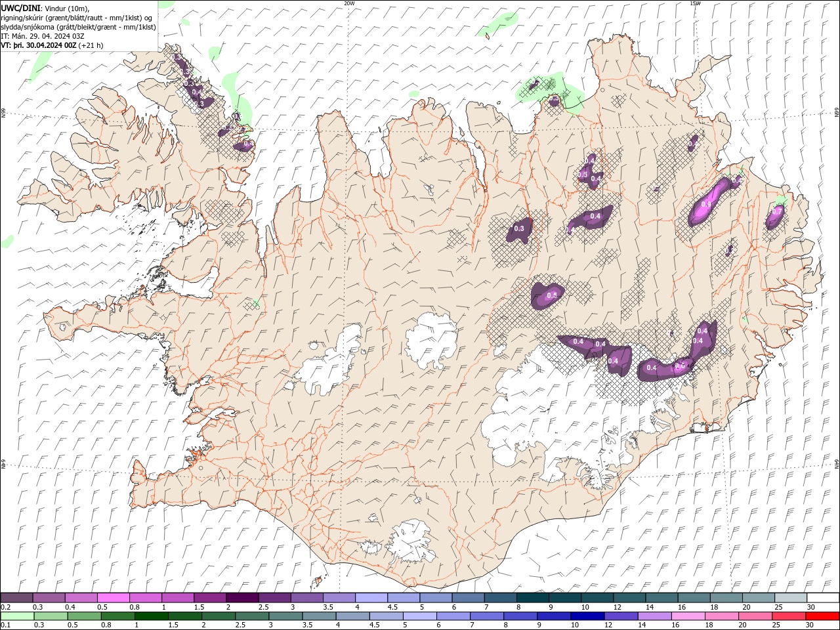Pick the top-row swatch between 3 and 3.5
Viewport: 840px width, 630px height.
pyautogui.click(x=307, y=598)
